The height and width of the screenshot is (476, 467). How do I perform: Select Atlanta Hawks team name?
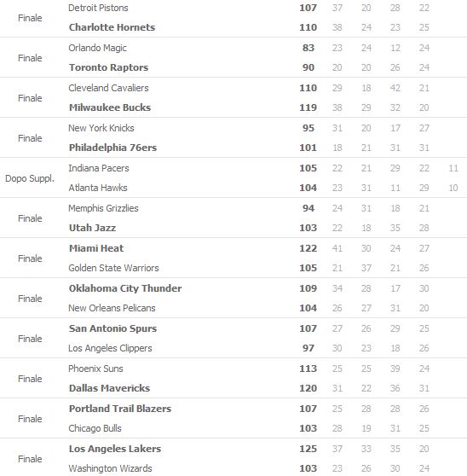pos(98,188)
